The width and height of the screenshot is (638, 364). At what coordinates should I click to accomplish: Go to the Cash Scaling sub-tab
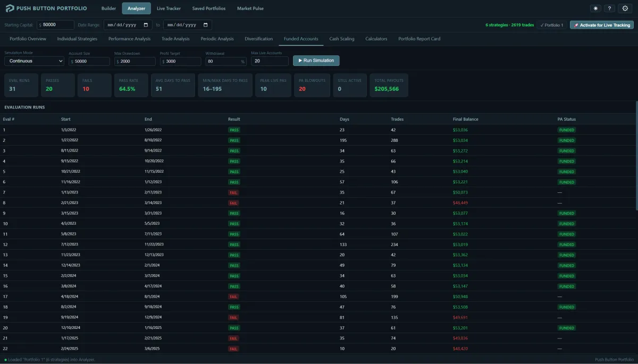(x=341, y=39)
